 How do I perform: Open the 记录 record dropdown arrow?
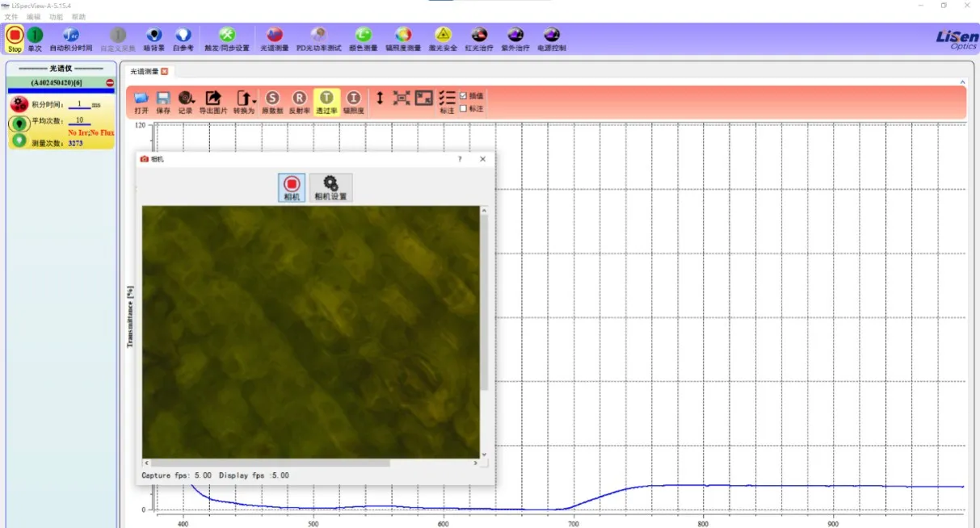click(193, 100)
